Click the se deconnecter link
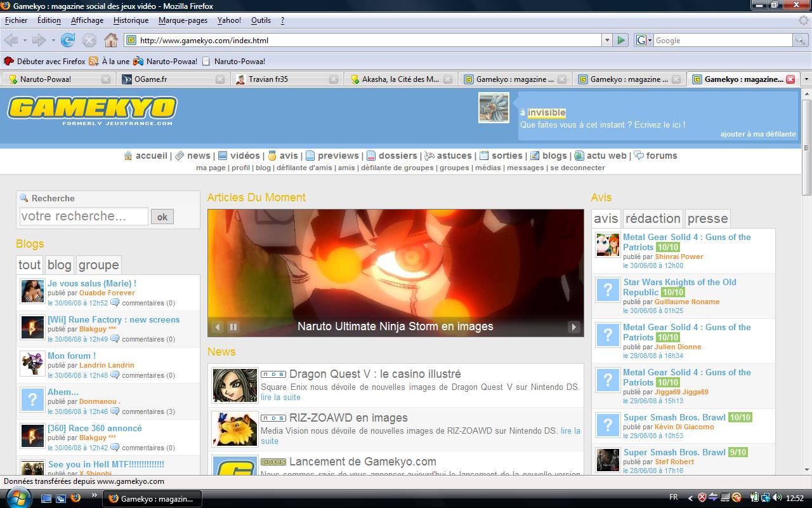The image size is (812, 508). click(577, 168)
